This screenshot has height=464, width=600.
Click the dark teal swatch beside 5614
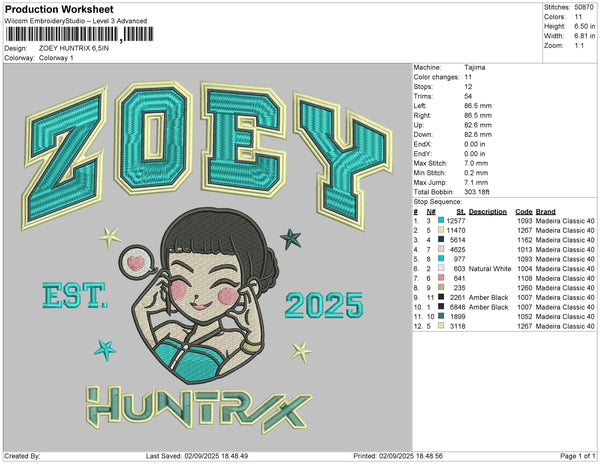point(441,240)
